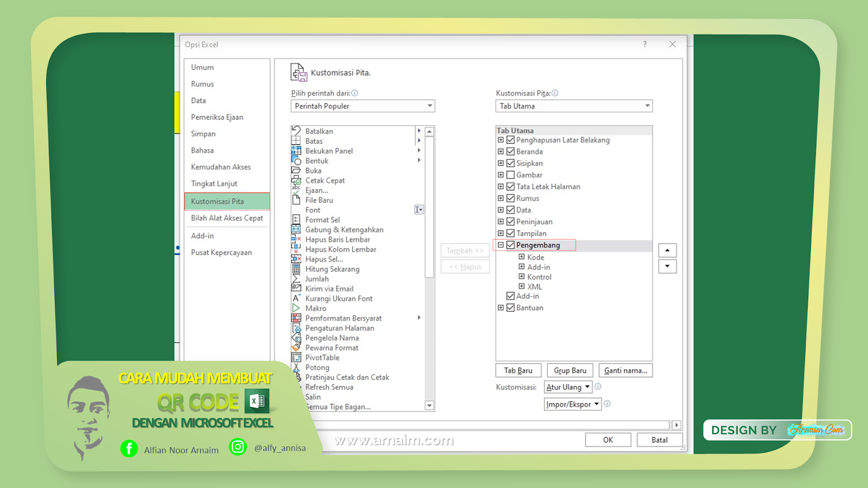
Task: Click the info icon beside Atur Ulang
Action: [x=598, y=387]
